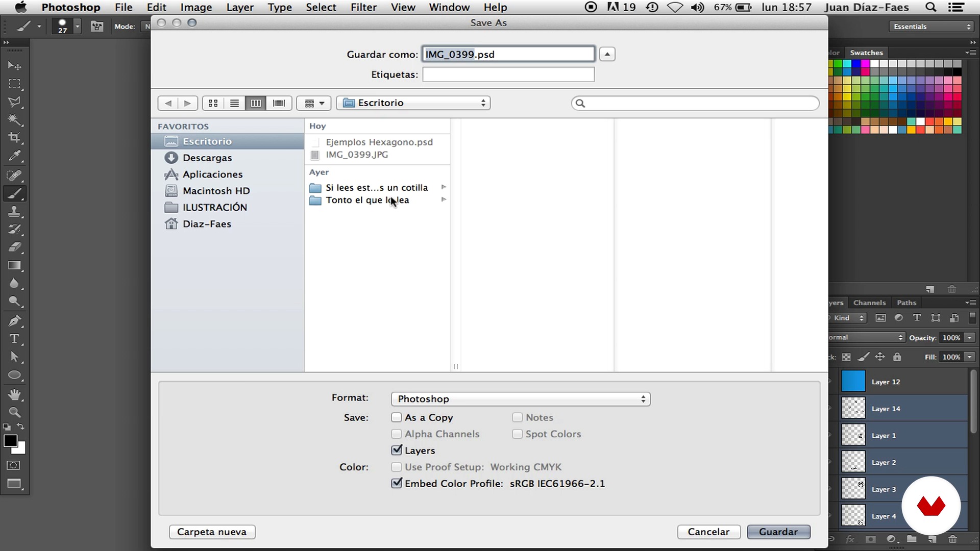Switch dialog to cover flow view
The height and width of the screenshot is (551, 980).
tap(279, 103)
